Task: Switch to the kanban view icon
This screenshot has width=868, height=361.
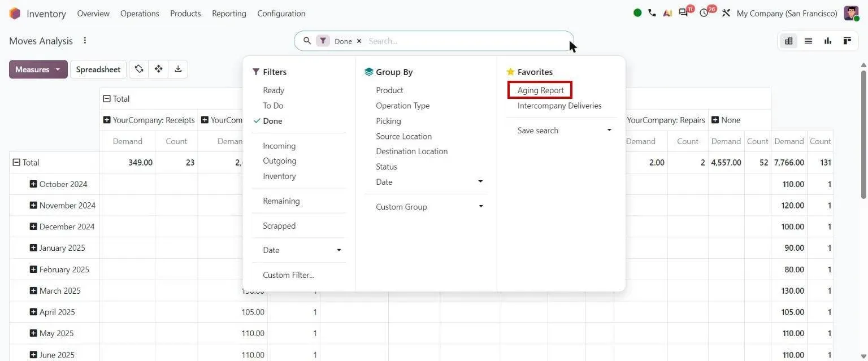Action: [x=847, y=41]
